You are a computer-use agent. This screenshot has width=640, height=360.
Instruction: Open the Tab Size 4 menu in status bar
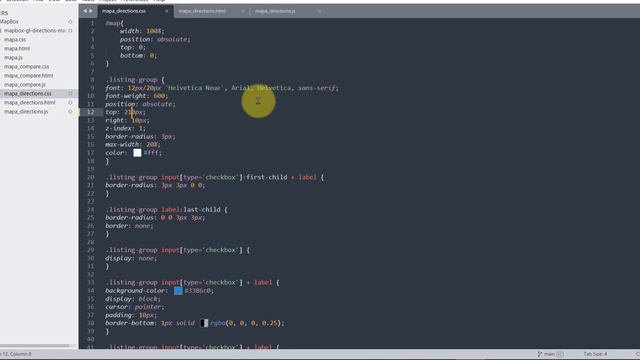point(595,354)
